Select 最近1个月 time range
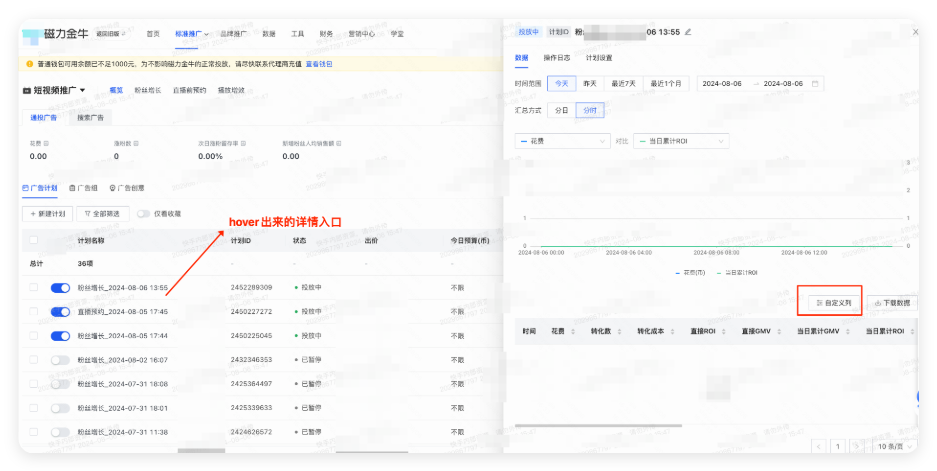This screenshot has height=471, width=937. tap(666, 84)
